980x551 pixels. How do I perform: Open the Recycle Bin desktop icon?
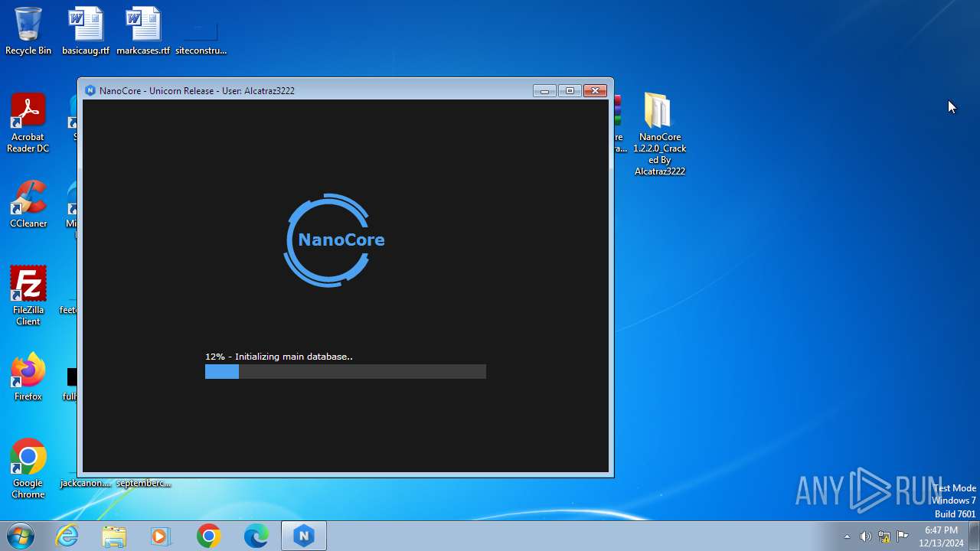pos(28,31)
